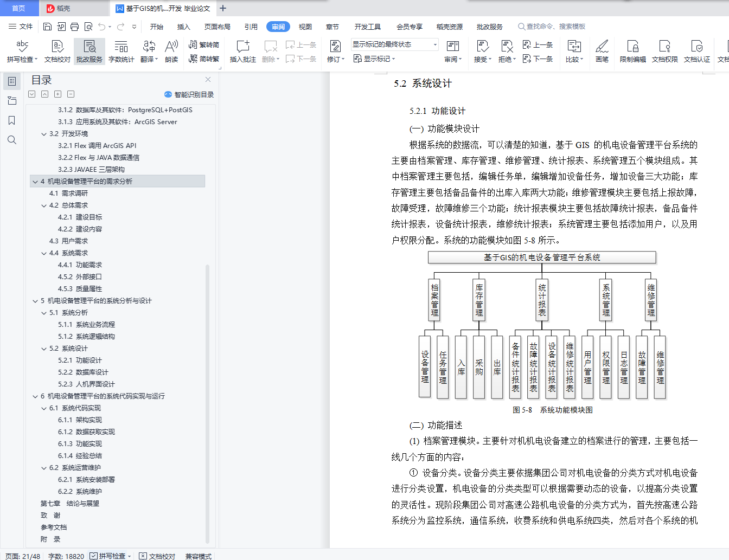This screenshot has height=560, width=729.
Task: Click the word count 字数: 18820 in status bar
Action: pos(66,556)
